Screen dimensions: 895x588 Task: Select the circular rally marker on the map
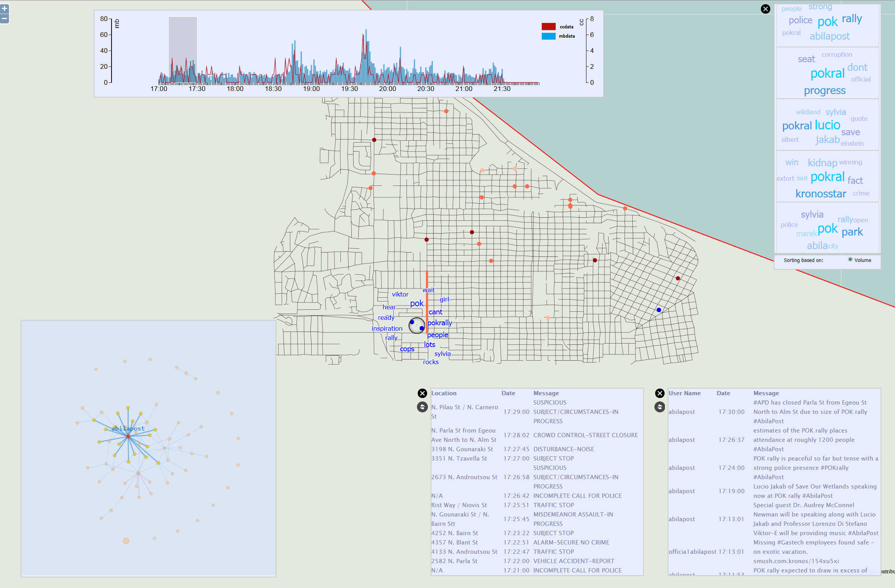[x=417, y=325]
